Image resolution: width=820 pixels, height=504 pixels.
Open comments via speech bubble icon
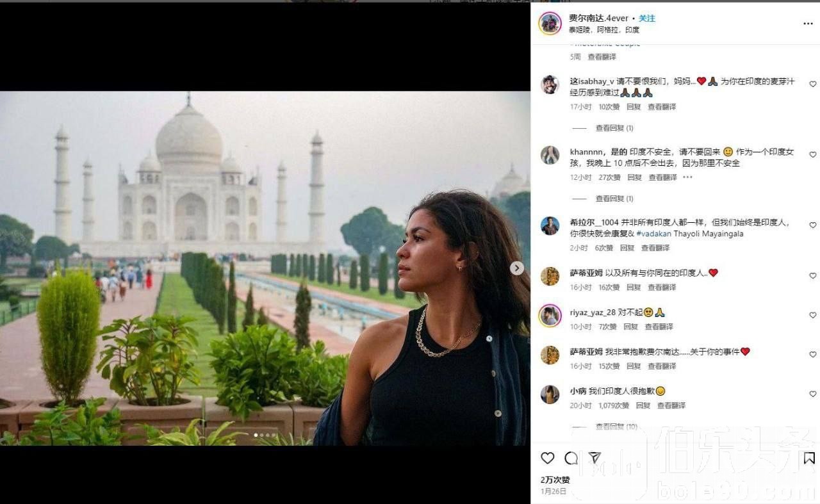571,458
